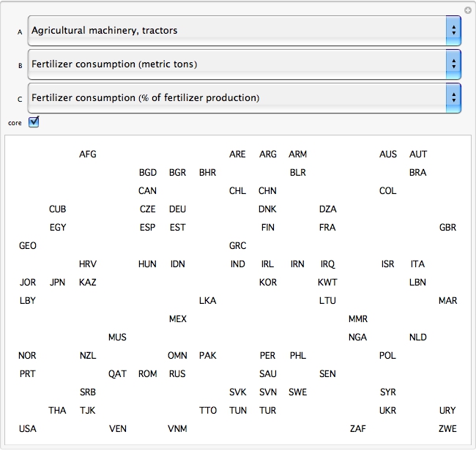Select MEX in the grid
This screenshot has height=451, width=476.
pos(178,319)
